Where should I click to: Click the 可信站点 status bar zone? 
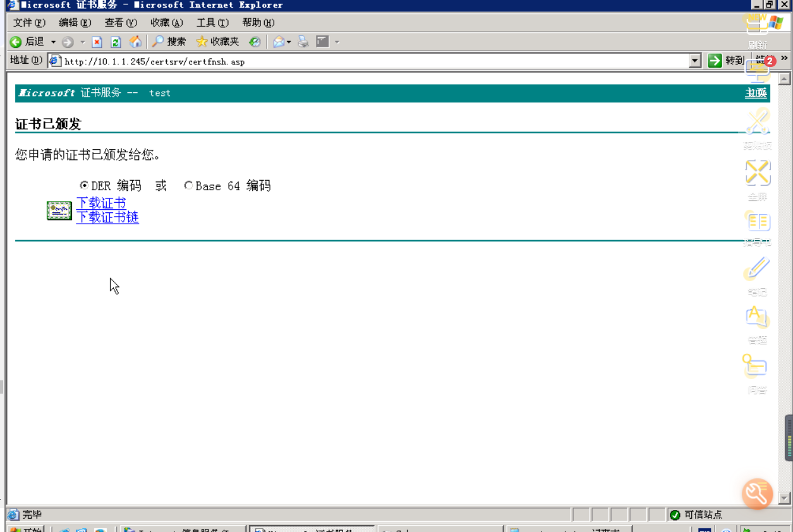pos(695,515)
